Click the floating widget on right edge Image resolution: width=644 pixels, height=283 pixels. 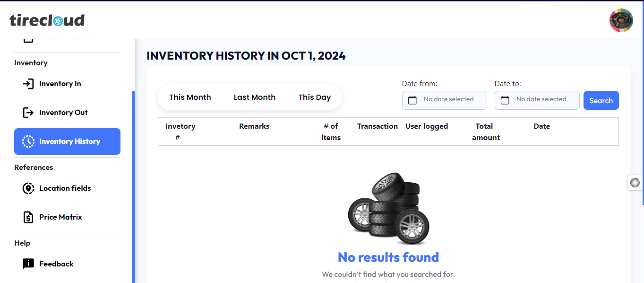tap(635, 183)
